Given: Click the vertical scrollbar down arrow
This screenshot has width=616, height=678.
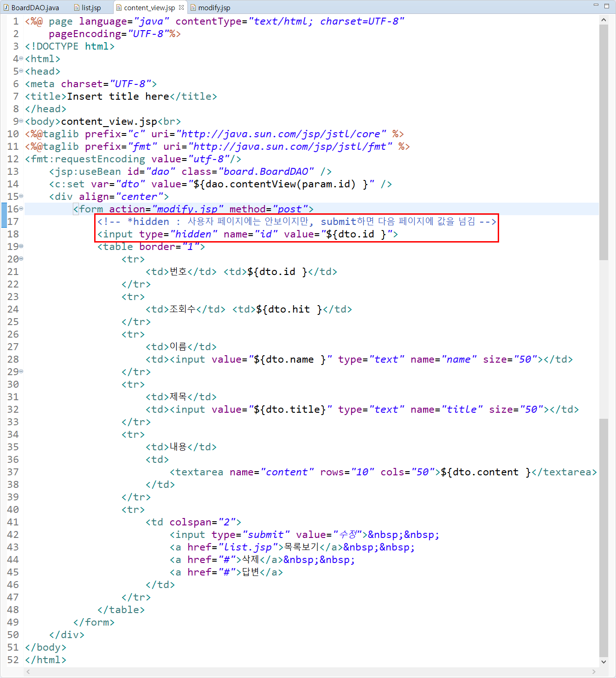Looking at the screenshot, I should coord(603,662).
